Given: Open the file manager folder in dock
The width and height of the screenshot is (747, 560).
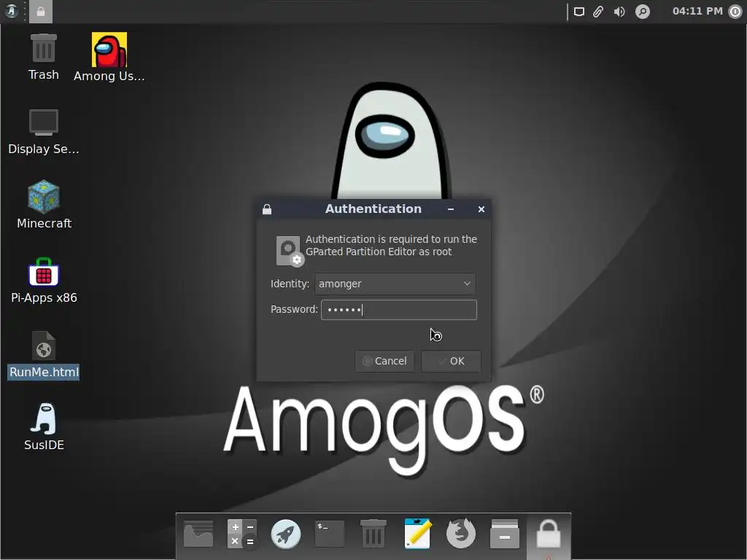Looking at the screenshot, I should point(198,534).
